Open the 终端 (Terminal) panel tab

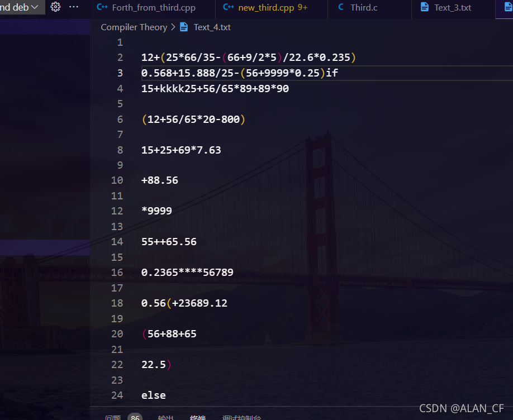[198, 417]
